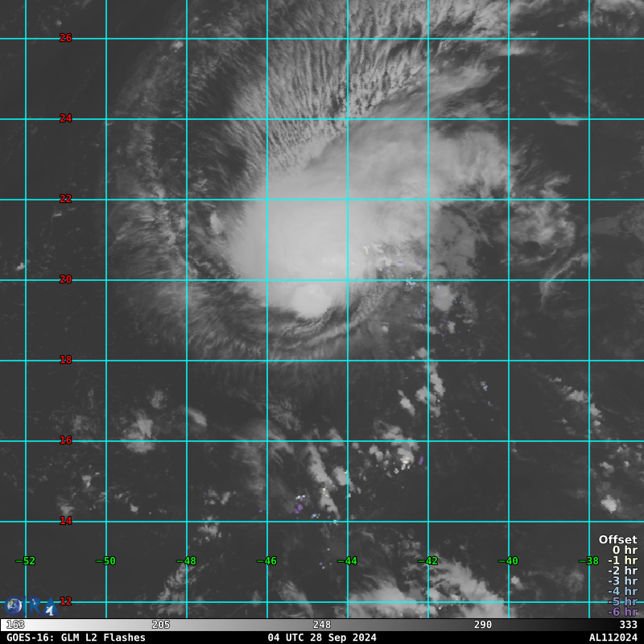Click the colorbar value 205
This screenshot has height=644, width=644.
pyautogui.click(x=160, y=625)
